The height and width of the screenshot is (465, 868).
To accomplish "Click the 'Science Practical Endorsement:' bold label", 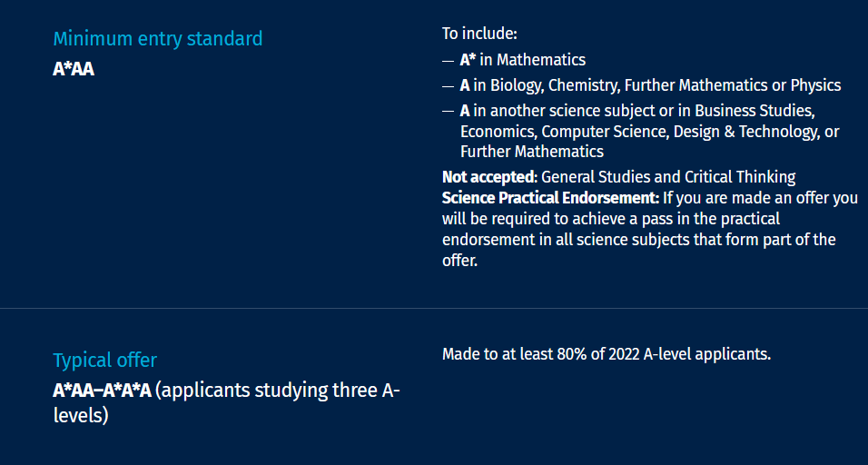I will 551,198.
